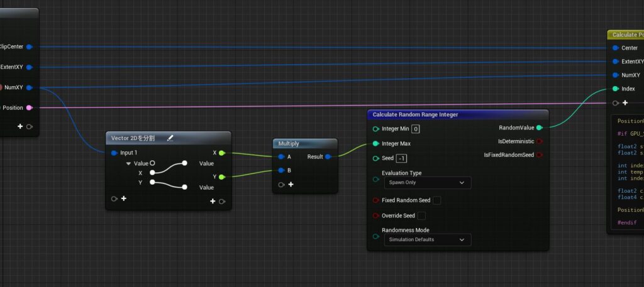
Task: Click the NumXY output pin on left node
Action: (x=29, y=87)
